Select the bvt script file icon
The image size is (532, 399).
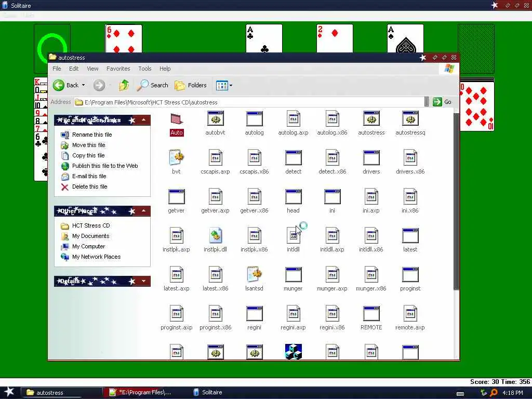177,157
